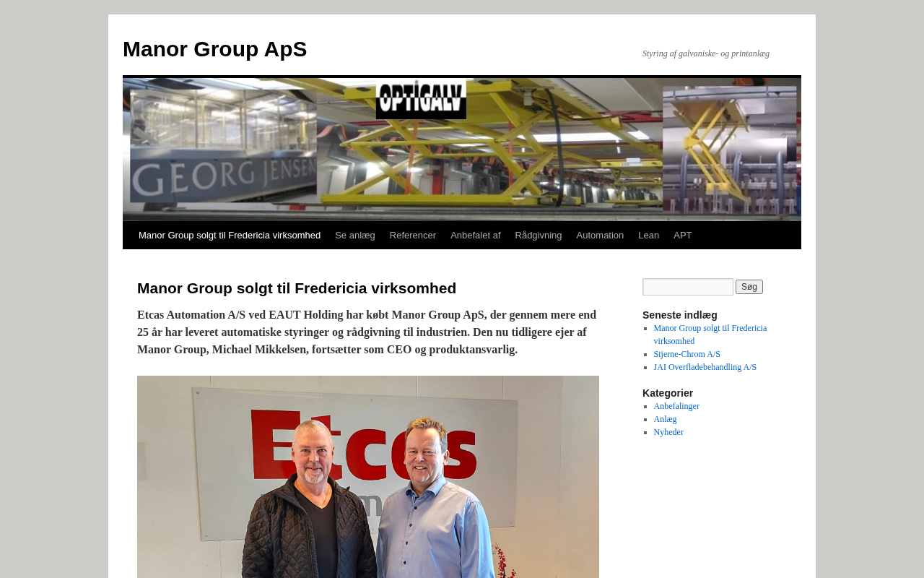Open the Stjerne-Chrom A/S post link
The image size is (924, 578).
click(x=687, y=354)
